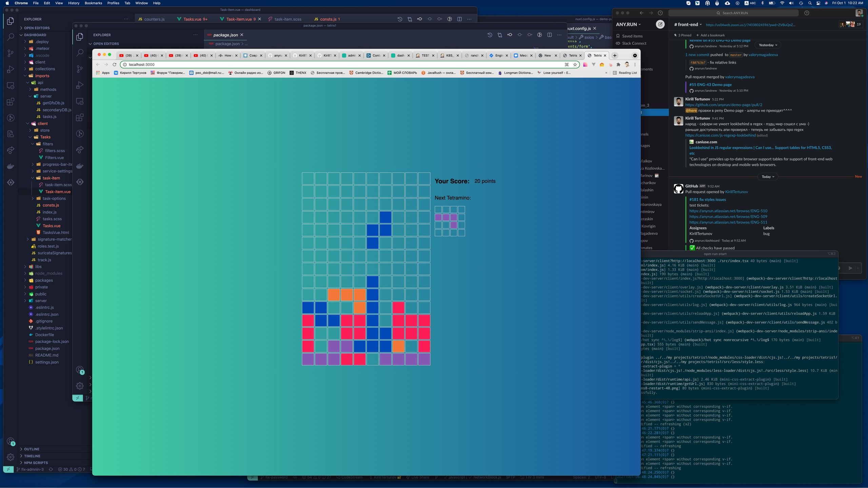Image resolution: width=868 pixels, height=488 pixels.
Task: Open macOS Control Center icon
Action: 818,3
